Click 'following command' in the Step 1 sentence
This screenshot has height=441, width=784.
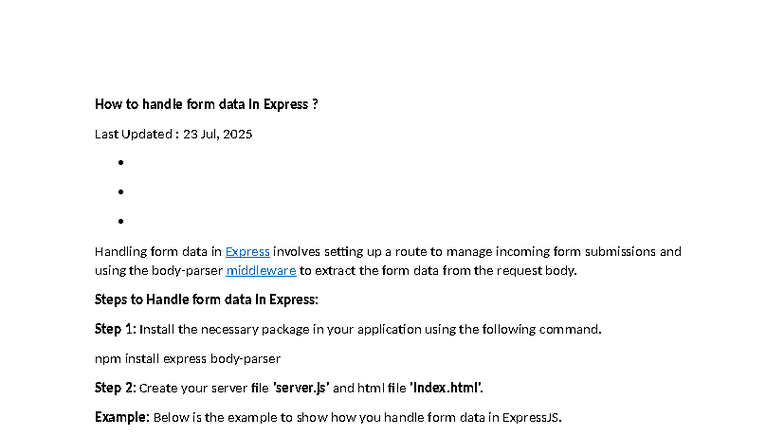(x=540, y=330)
